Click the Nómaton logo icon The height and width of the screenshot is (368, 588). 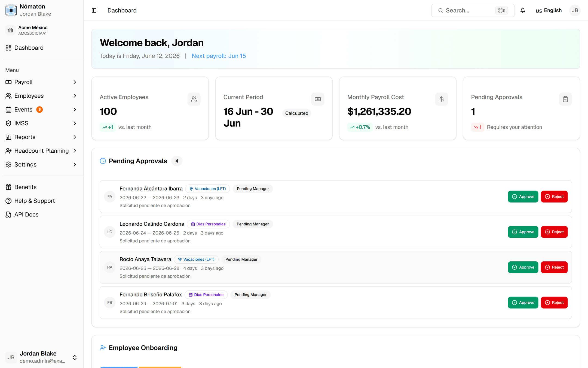[11, 10]
